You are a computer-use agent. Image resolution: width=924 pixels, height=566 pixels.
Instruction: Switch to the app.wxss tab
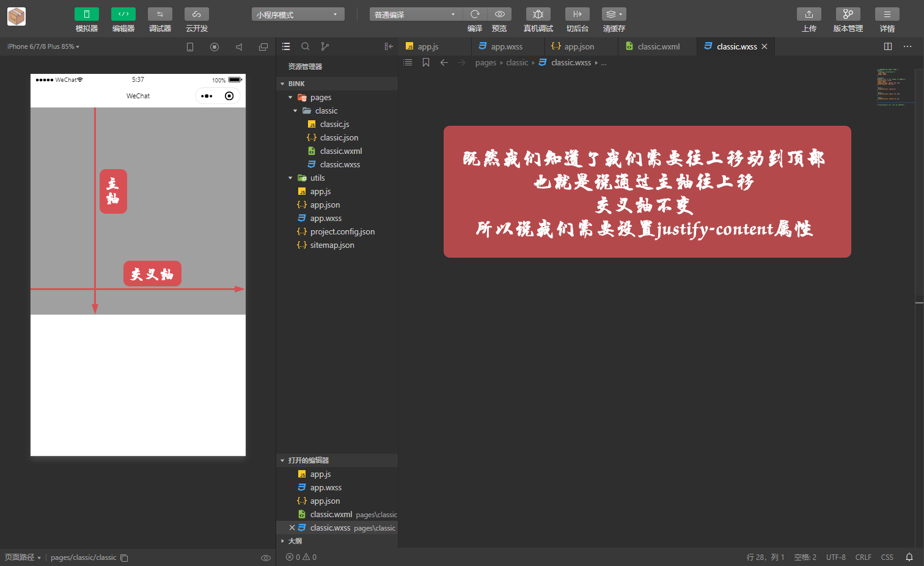coord(506,46)
